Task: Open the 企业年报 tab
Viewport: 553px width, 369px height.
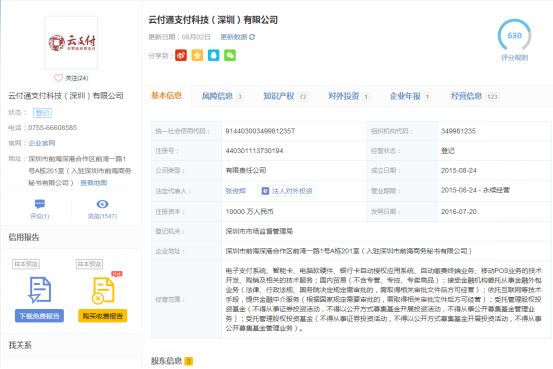Action: pyautogui.click(x=410, y=96)
